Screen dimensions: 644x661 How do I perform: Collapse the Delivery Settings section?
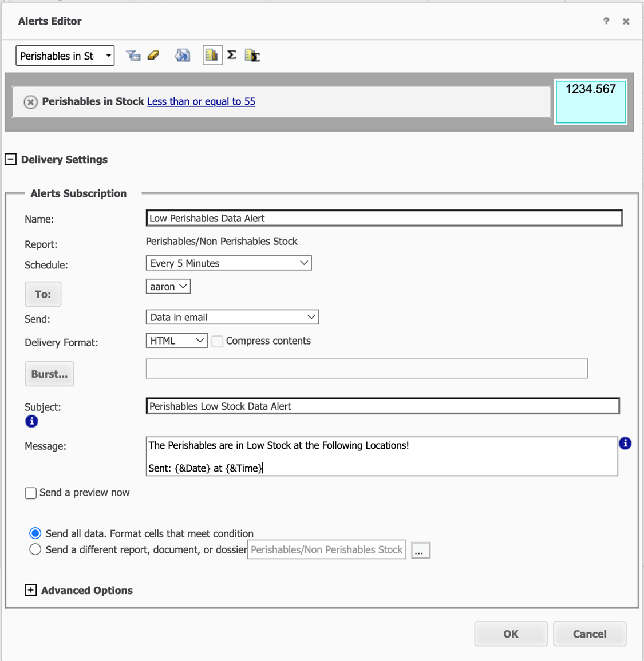tap(11, 159)
